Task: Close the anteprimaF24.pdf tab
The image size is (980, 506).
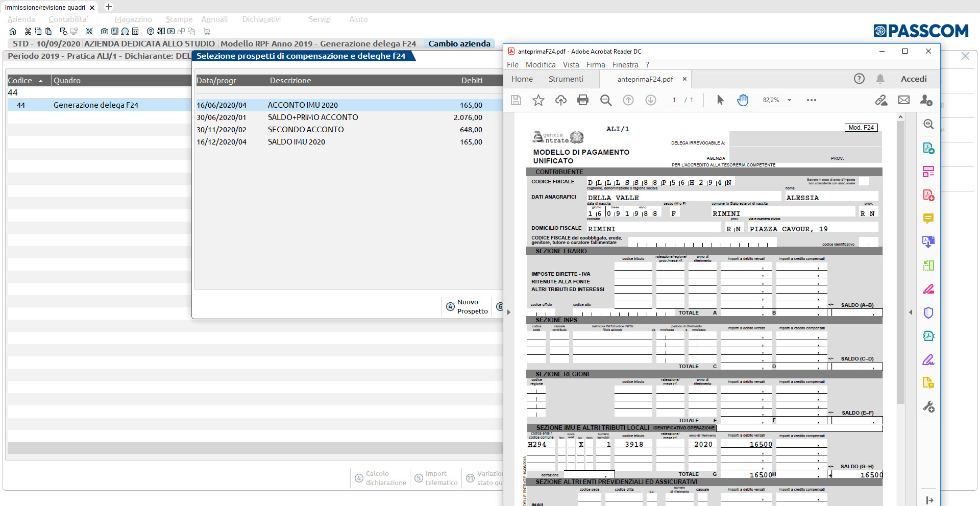Action: tap(684, 79)
